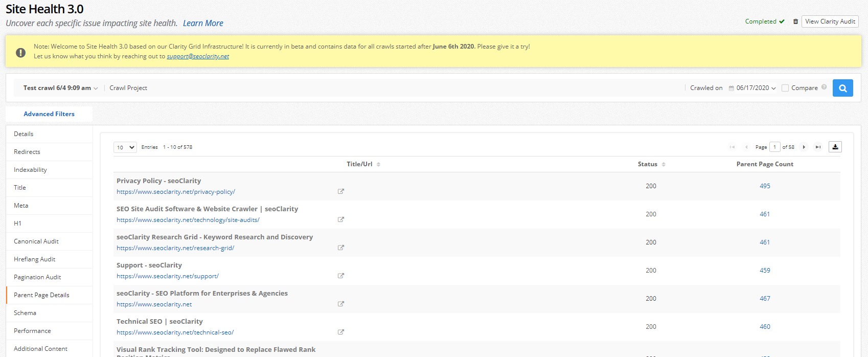The height and width of the screenshot is (357, 868).
Task: Go to the next page arrow
Action: 804,147
